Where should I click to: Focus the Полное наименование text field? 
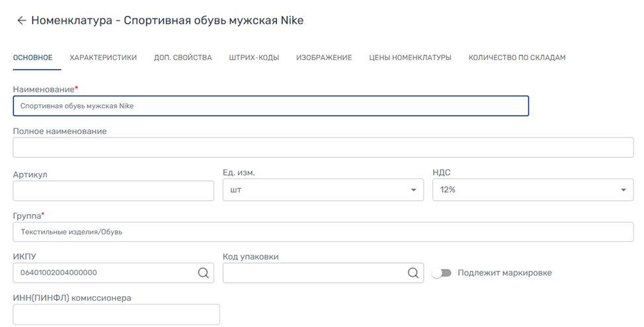(x=323, y=147)
